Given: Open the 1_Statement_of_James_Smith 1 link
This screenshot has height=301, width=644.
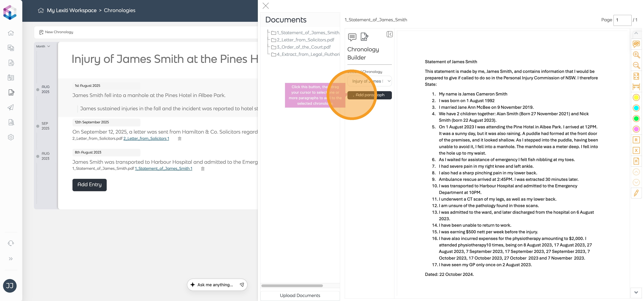Looking at the screenshot, I should click(x=164, y=169).
